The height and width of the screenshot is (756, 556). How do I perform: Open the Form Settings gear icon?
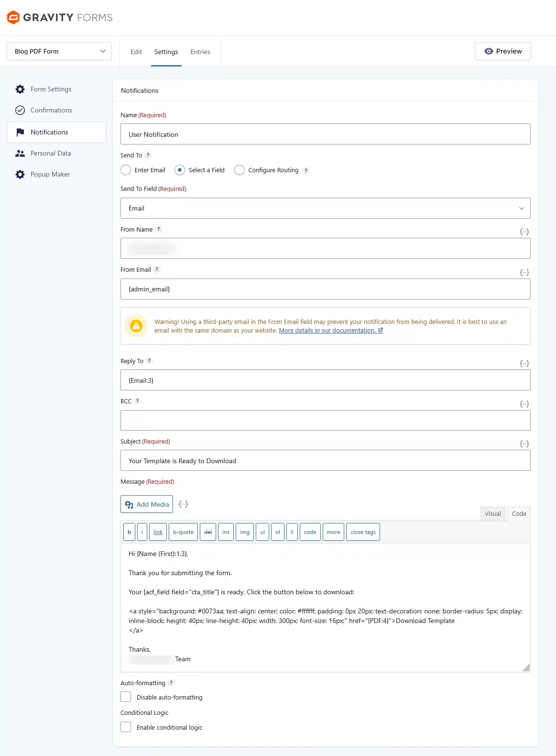point(20,89)
